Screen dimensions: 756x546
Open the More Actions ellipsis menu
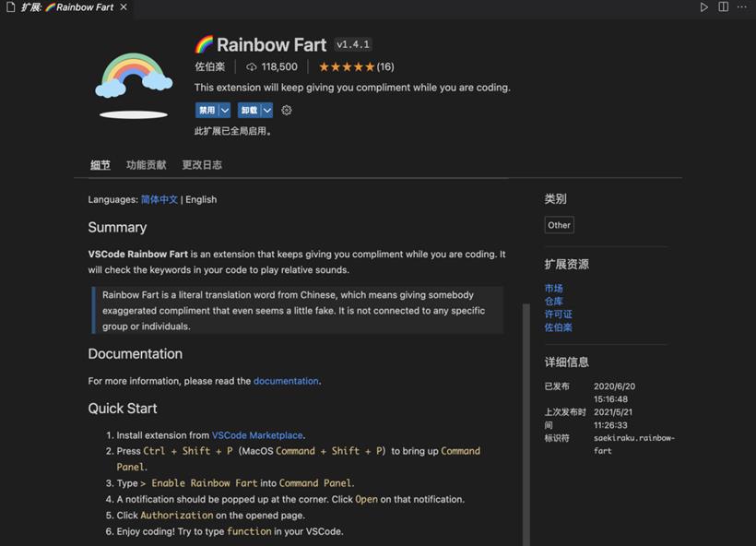point(742,6)
